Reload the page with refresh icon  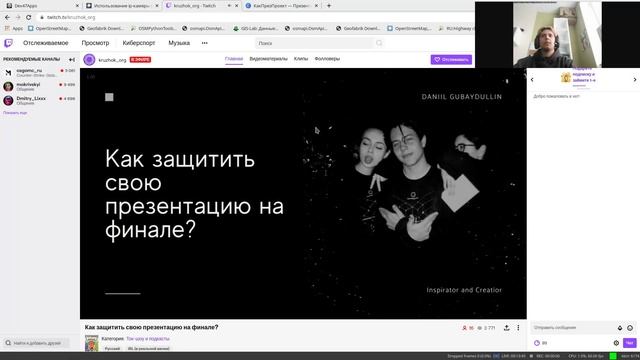click(x=29, y=17)
